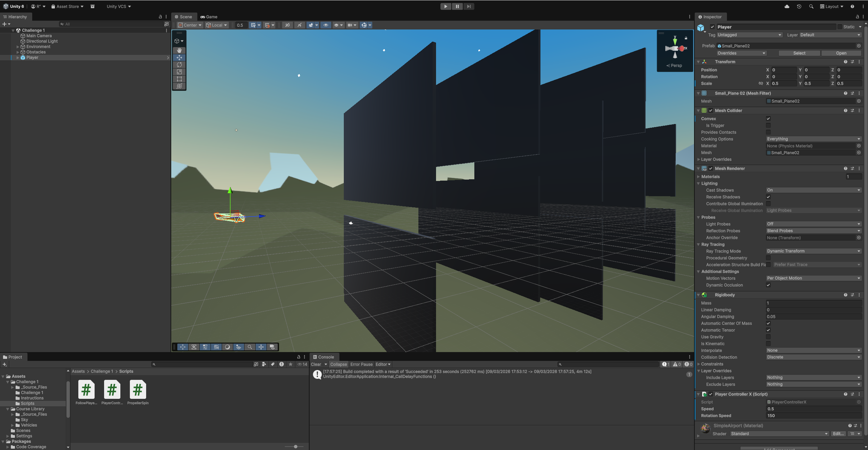Viewport: 868px width, 450px height.
Task: Switch to the Game tab
Action: coord(209,17)
